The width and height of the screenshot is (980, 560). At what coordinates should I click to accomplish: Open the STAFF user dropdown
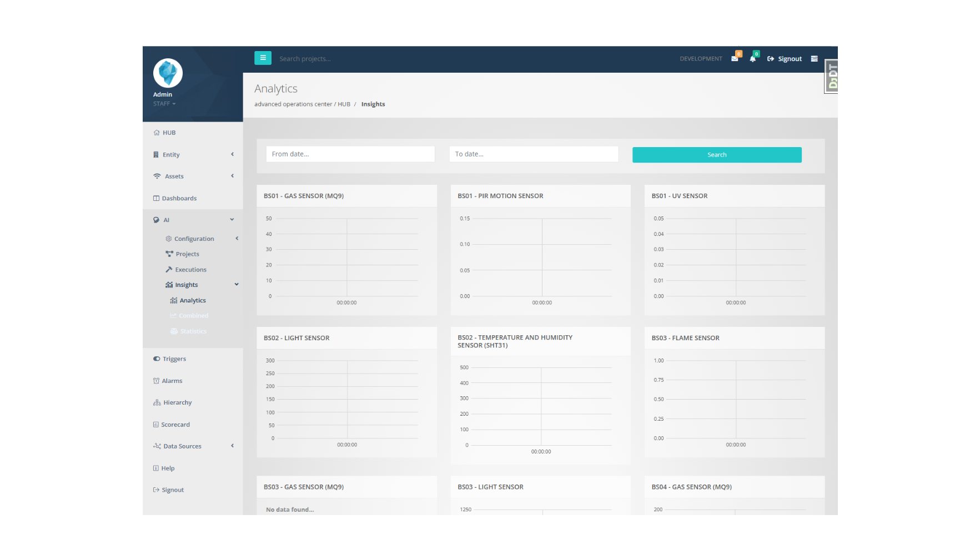coord(164,104)
